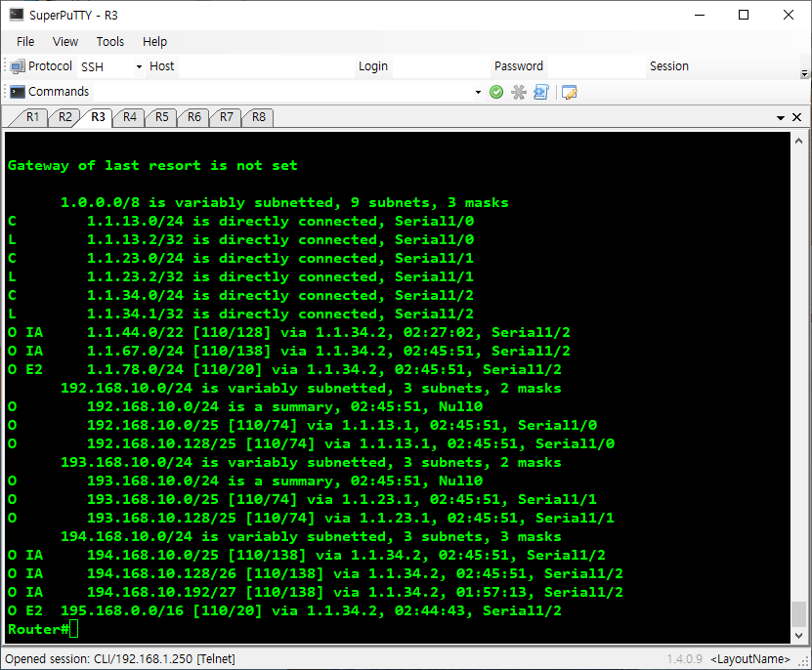The height and width of the screenshot is (670, 812).
Task: Click the 1.1.78.0/24 E2 route line
Action: 284,370
